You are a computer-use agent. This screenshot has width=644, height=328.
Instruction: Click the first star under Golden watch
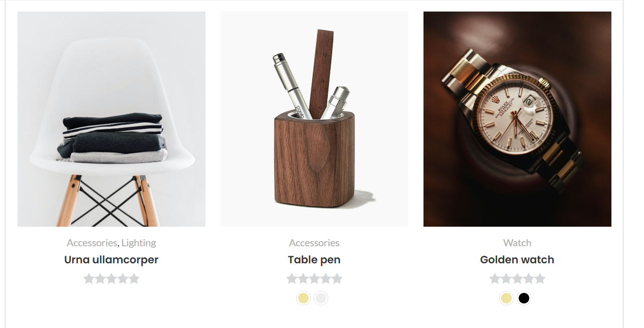click(495, 279)
